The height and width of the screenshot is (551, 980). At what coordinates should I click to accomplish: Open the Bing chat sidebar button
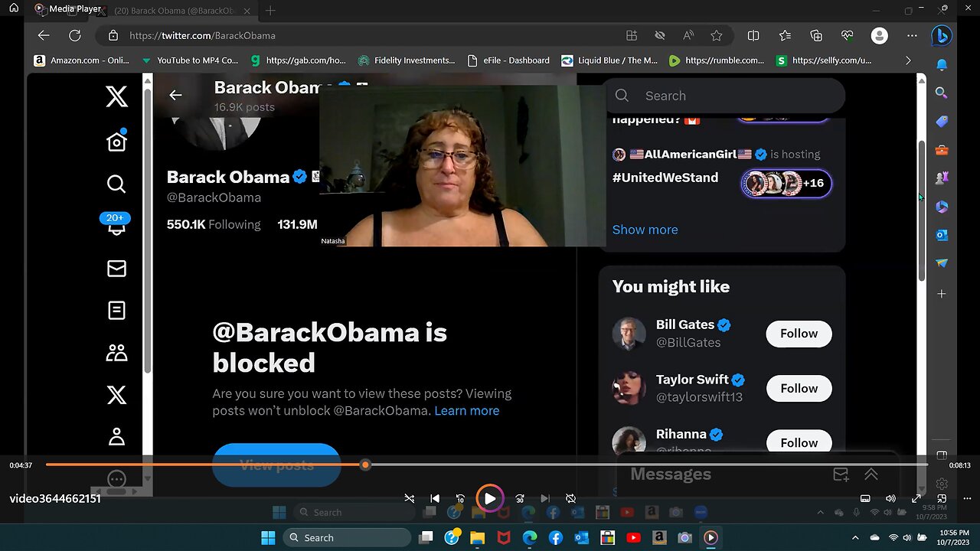pyautogui.click(x=942, y=35)
